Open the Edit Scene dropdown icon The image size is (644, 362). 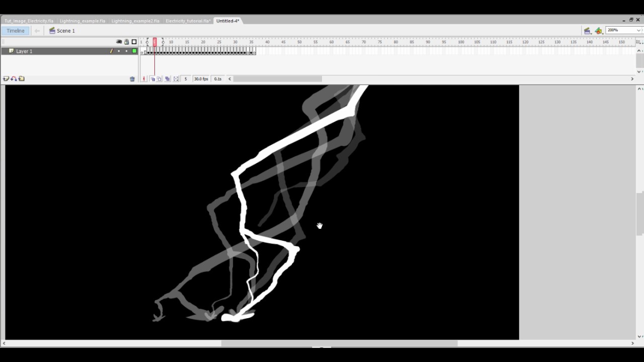tap(587, 31)
